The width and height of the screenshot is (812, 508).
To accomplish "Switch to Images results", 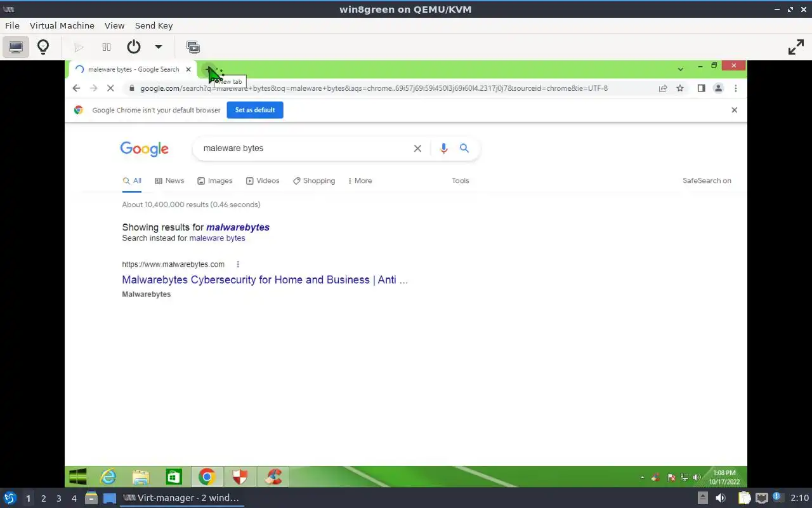I will point(215,181).
